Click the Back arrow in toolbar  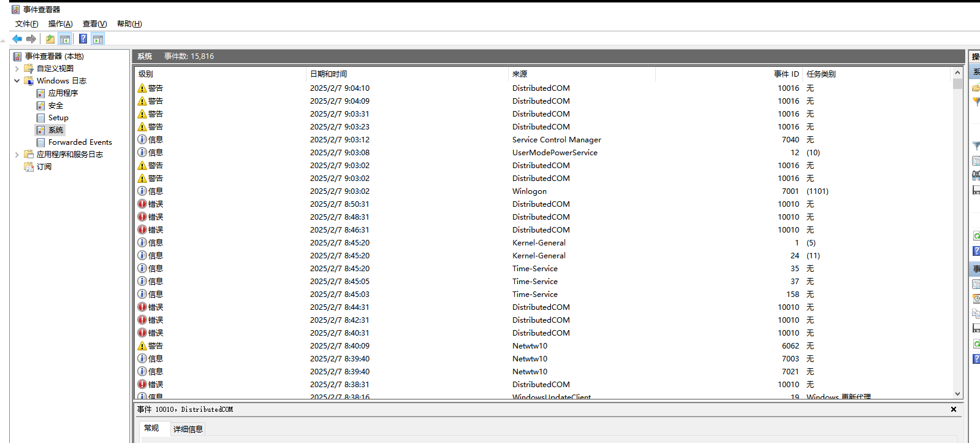(x=17, y=39)
